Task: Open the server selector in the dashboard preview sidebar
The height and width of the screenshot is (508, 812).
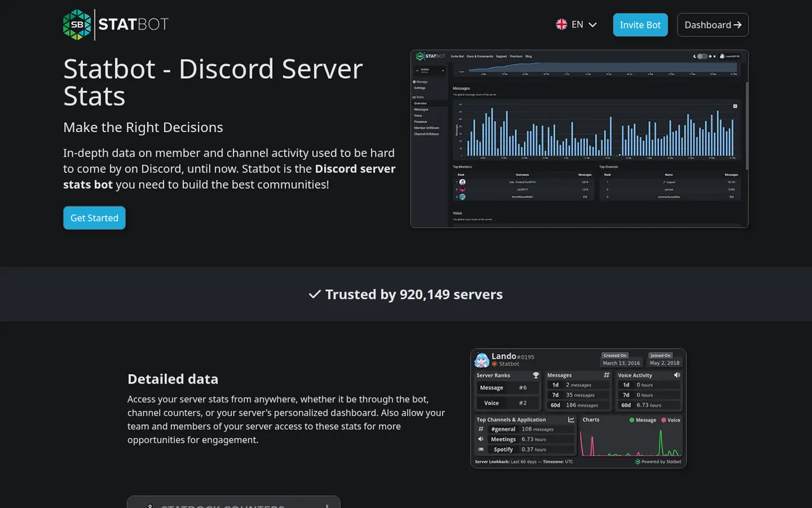Action: click(x=429, y=71)
